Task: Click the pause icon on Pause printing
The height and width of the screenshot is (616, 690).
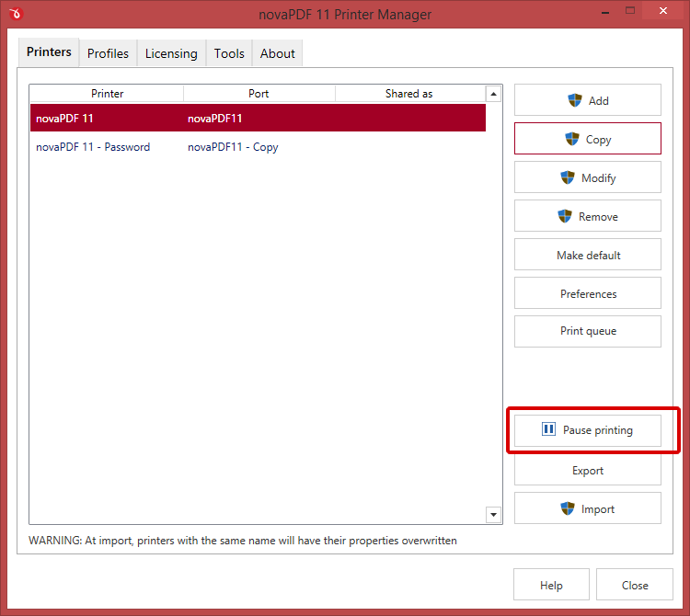Action: [548, 428]
